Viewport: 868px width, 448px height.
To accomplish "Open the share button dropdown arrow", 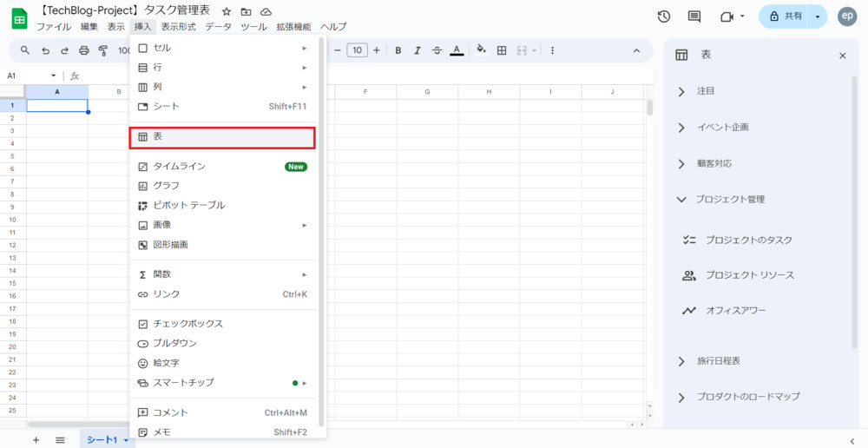I will [818, 16].
